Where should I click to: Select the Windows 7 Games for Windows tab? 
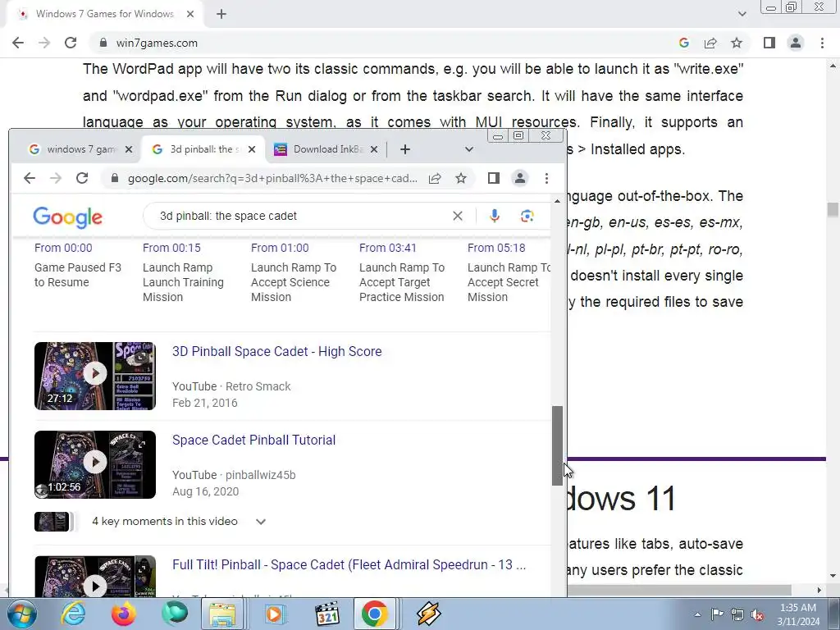click(104, 14)
